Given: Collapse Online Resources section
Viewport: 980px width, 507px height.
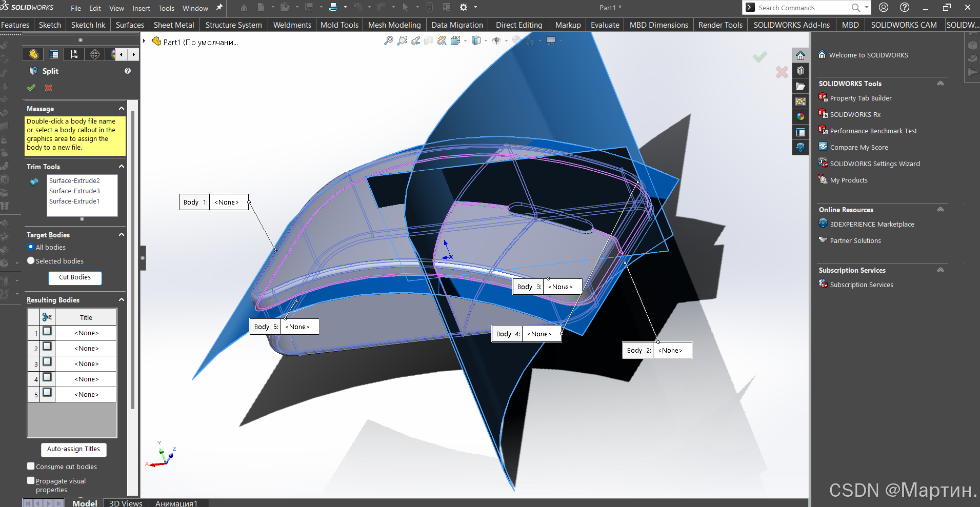Looking at the screenshot, I should [x=941, y=209].
